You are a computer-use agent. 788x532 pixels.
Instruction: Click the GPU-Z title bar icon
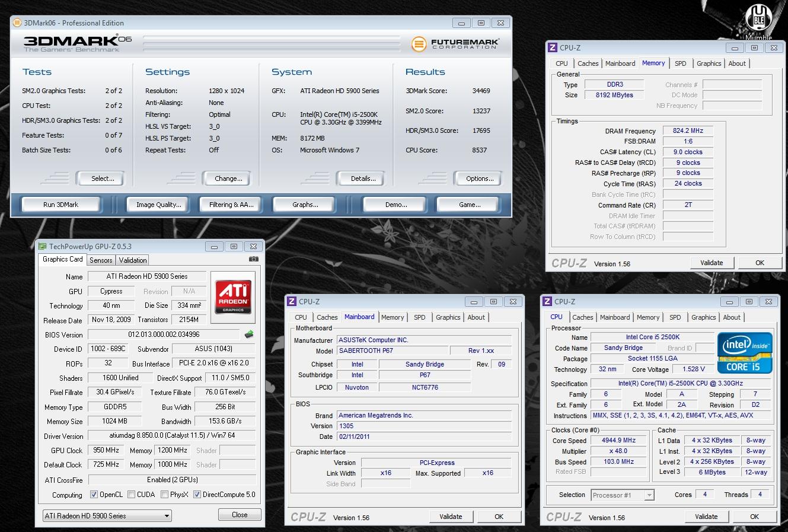pyautogui.click(x=42, y=246)
